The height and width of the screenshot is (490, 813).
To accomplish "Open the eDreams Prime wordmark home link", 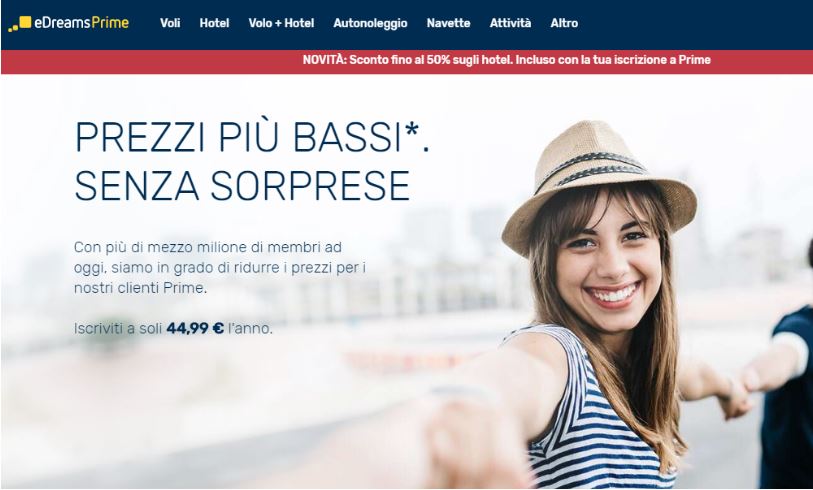I will (81, 23).
